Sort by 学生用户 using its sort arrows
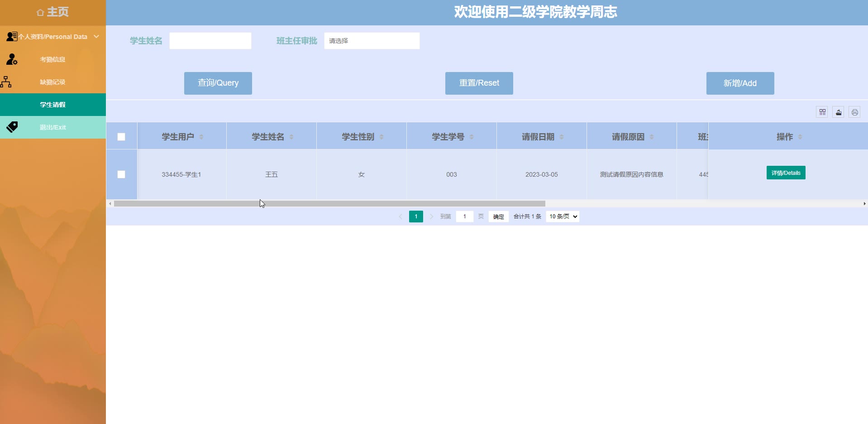868x424 pixels. (x=201, y=137)
